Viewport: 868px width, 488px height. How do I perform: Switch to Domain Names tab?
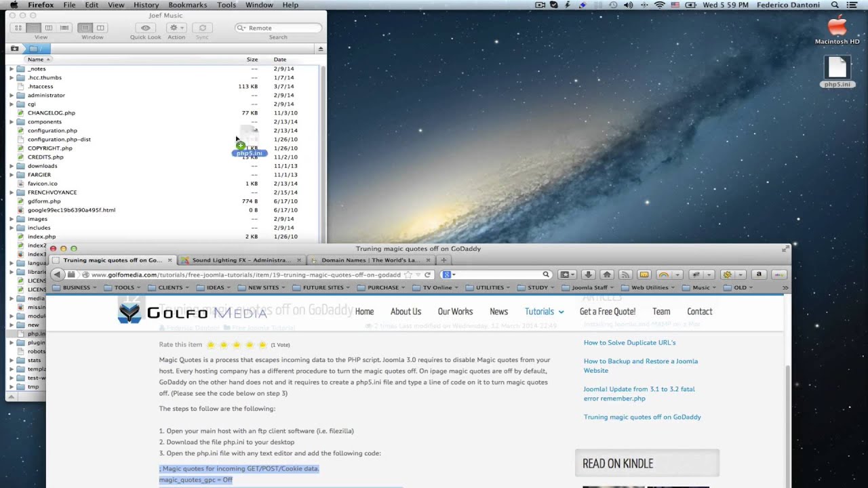click(x=370, y=260)
